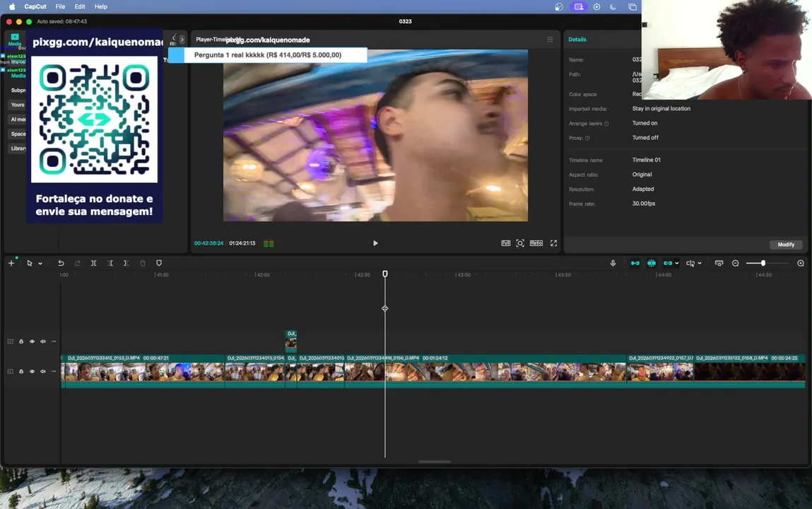Open the Help menu
The height and width of the screenshot is (509, 812).
click(101, 7)
